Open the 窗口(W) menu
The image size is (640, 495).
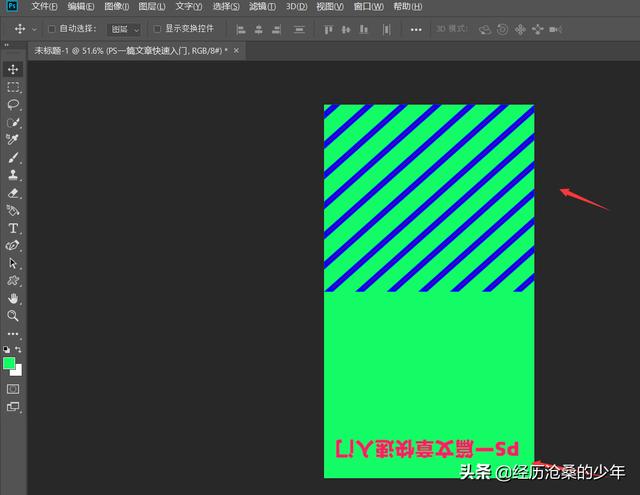click(368, 7)
